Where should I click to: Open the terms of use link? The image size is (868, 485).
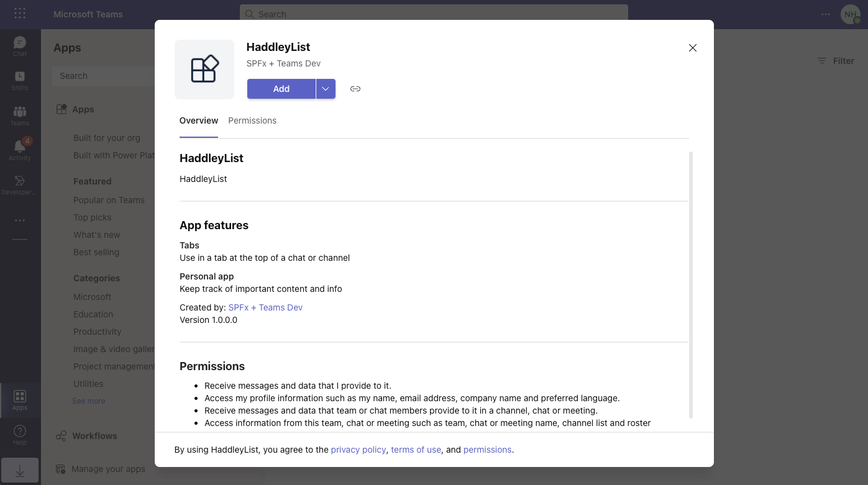(x=416, y=450)
